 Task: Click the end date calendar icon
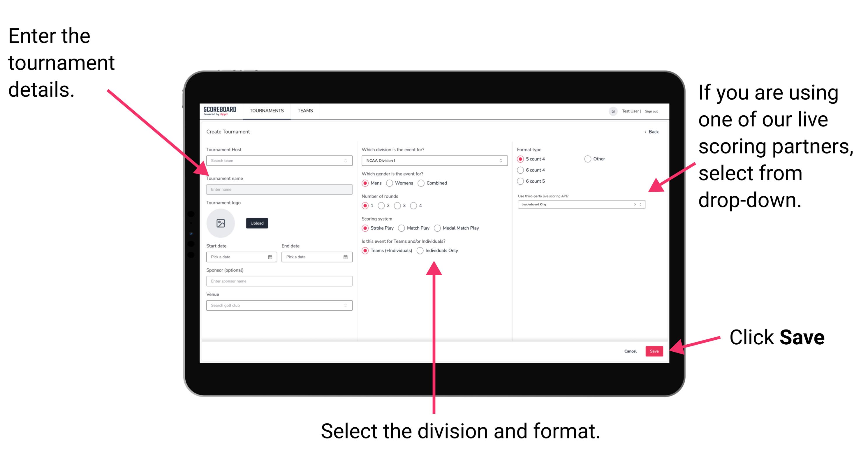345,257
